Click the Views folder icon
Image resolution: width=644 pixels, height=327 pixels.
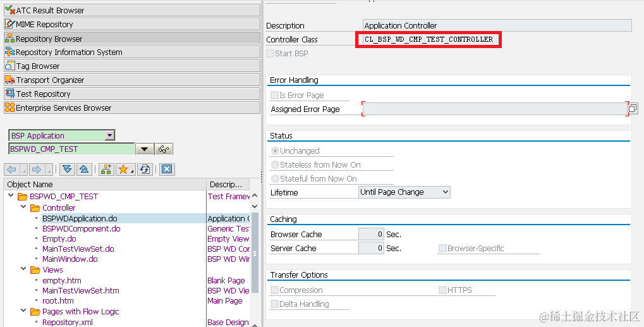point(35,270)
